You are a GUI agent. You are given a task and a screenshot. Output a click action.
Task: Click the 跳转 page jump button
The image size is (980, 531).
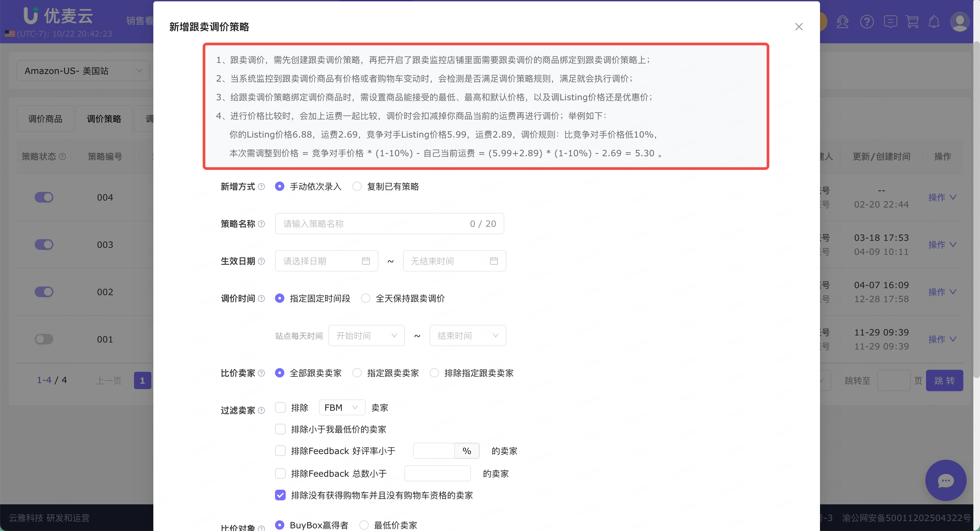(x=944, y=380)
